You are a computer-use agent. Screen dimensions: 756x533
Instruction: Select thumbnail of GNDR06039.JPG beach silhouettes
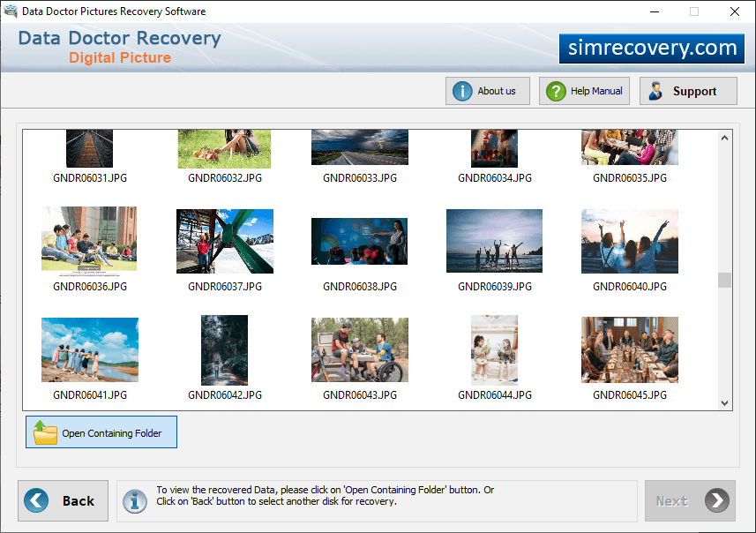[x=494, y=241]
